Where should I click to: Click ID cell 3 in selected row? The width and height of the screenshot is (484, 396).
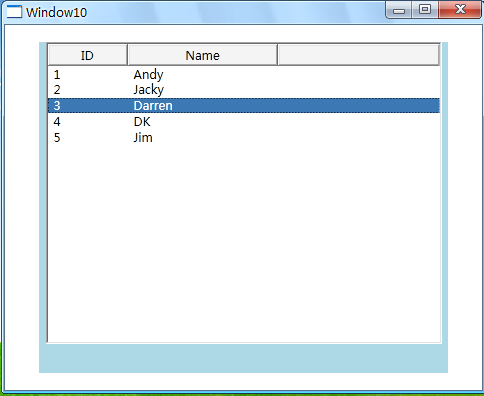tap(57, 106)
